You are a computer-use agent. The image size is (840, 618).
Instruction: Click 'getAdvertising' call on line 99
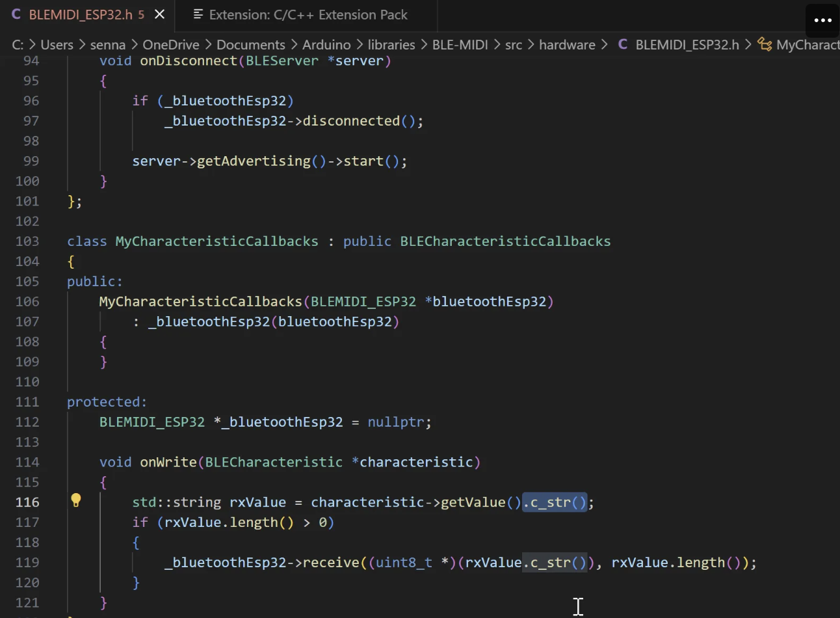coord(254,161)
